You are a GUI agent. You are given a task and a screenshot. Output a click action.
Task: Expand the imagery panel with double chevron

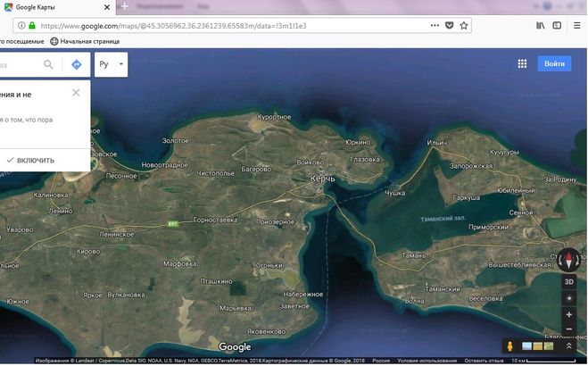[569, 345]
